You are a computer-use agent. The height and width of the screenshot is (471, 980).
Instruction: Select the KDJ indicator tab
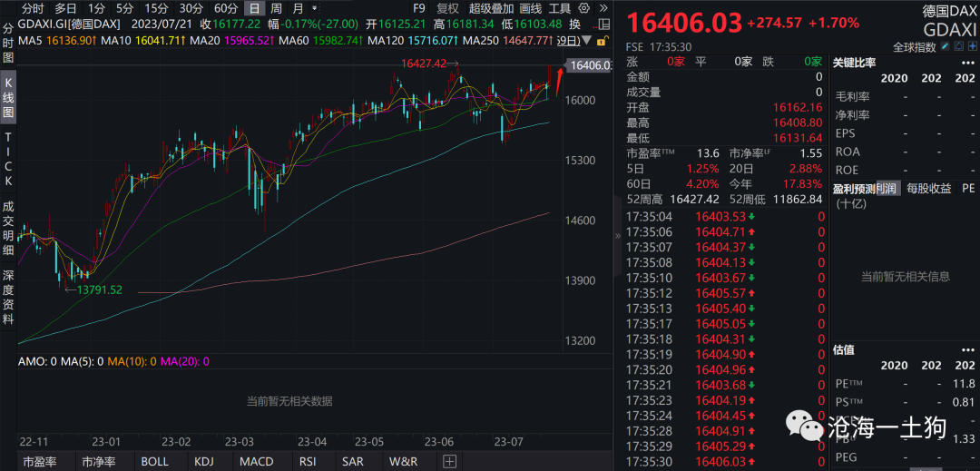204,462
